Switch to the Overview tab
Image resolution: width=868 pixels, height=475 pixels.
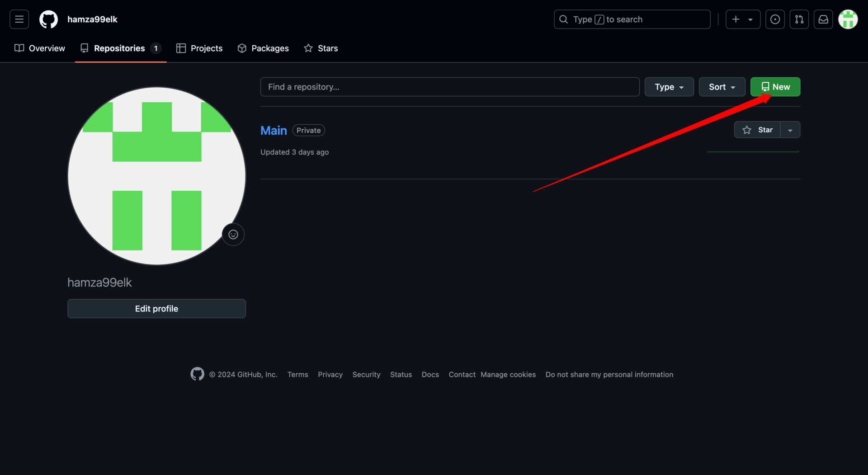[40, 48]
